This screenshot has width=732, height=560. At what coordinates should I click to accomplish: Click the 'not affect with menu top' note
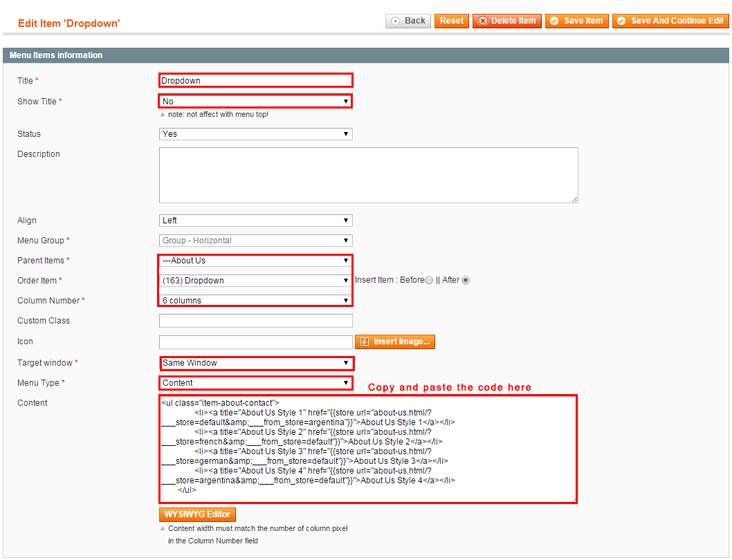click(x=218, y=114)
